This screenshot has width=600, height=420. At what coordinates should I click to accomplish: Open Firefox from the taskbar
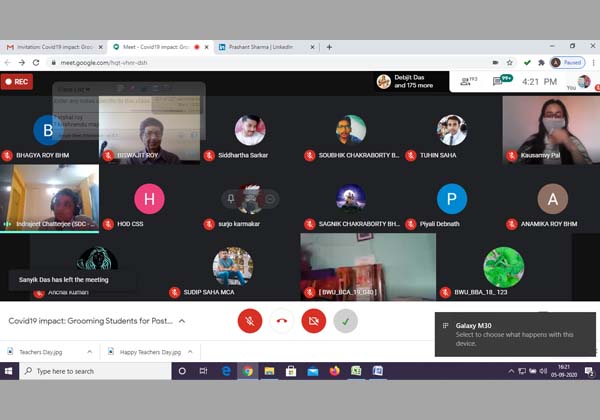[334, 371]
